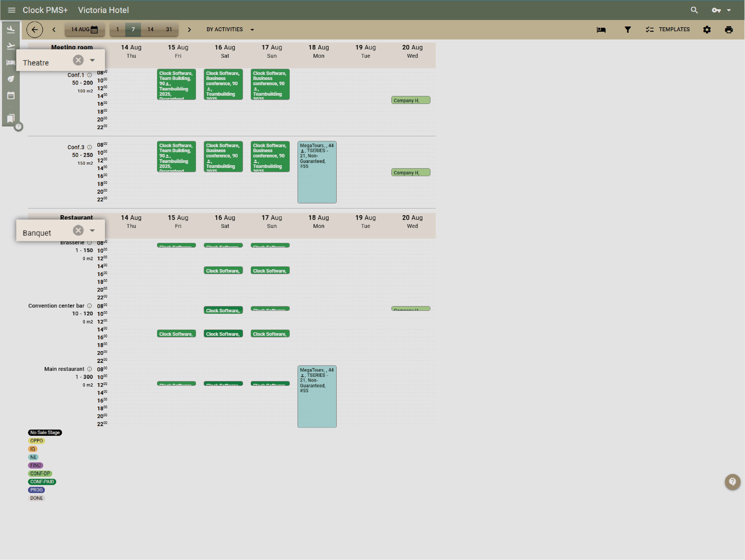Screen dimensions: 745x560
Task: Expand the Banquet filter chip options
Action: tap(92, 230)
